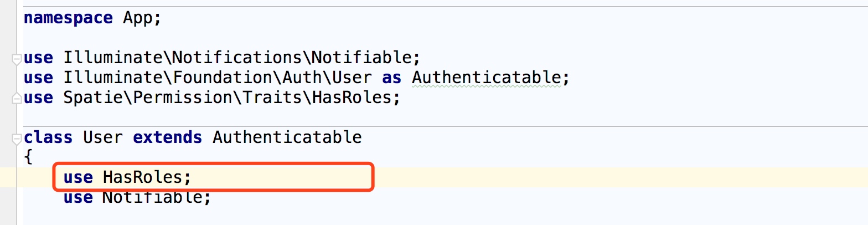Click Notifiable trait inside class body

(152, 197)
